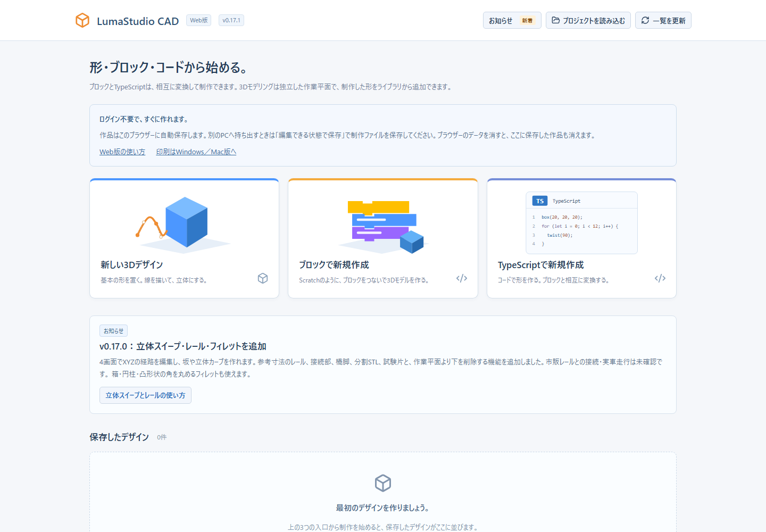Click the 最初のデザインを作りましょう。 text
766x532 pixels.
point(383,508)
